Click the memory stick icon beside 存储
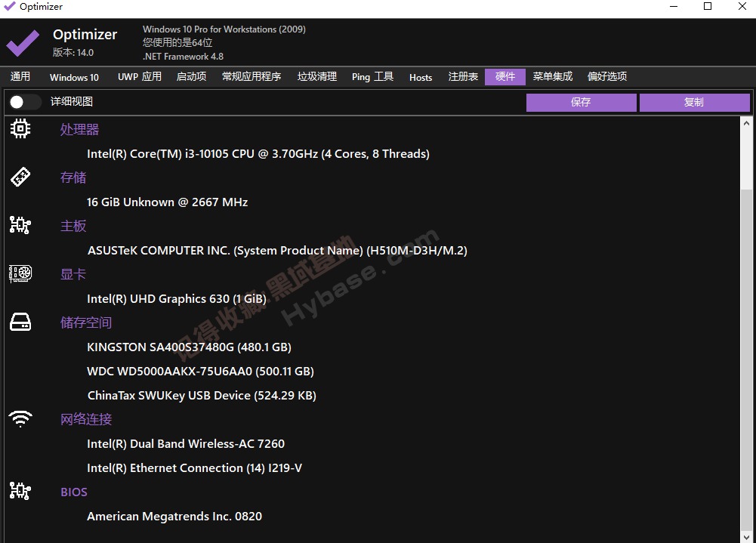 pyautogui.click(x=20, y=177)
